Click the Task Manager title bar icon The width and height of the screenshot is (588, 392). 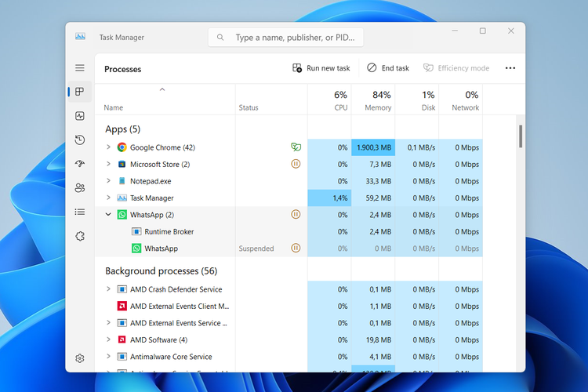coord(80,36)
